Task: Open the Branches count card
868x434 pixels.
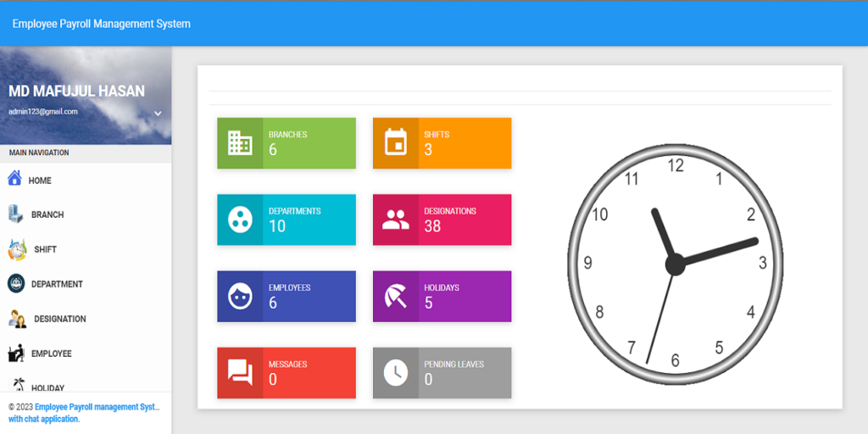Action: coord(287,143)
